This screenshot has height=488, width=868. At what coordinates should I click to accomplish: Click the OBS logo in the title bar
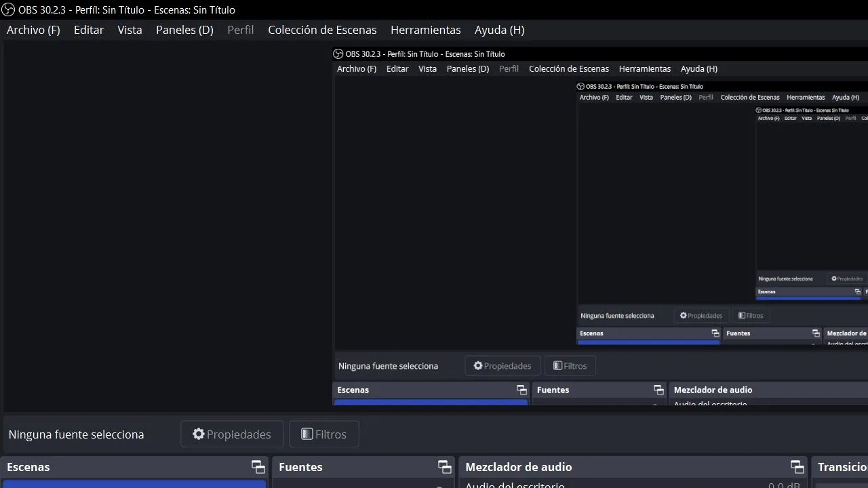pos(7,9)
